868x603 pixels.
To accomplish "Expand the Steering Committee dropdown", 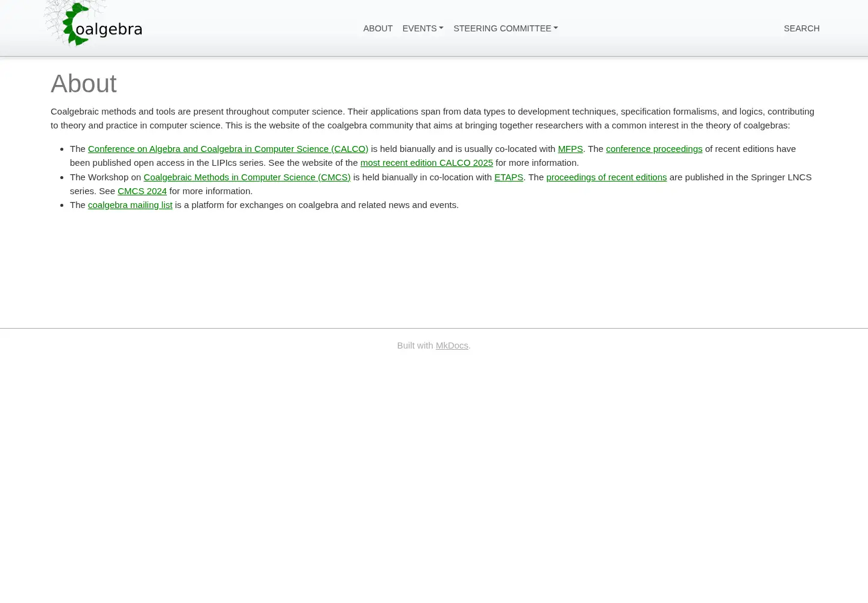I will click(506, 28).
